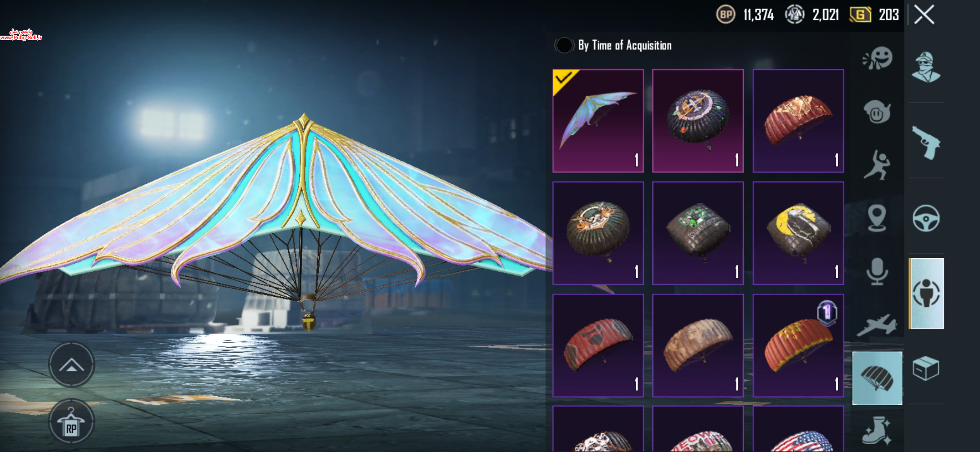Open the sparkling boot category icon
980x452 pixels.
point(877,430)
